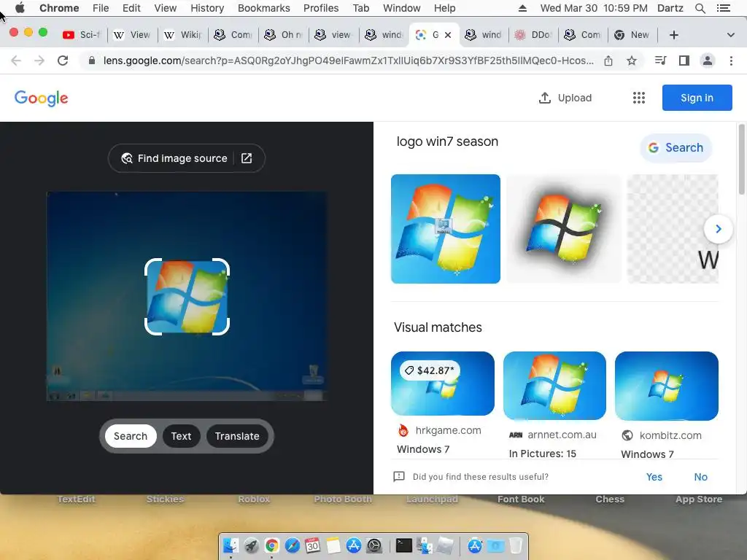Viewport: 747px width, 560px height.
Task: Open the glowing Windows logo thumbnail
Action: [x=564, y=229]
